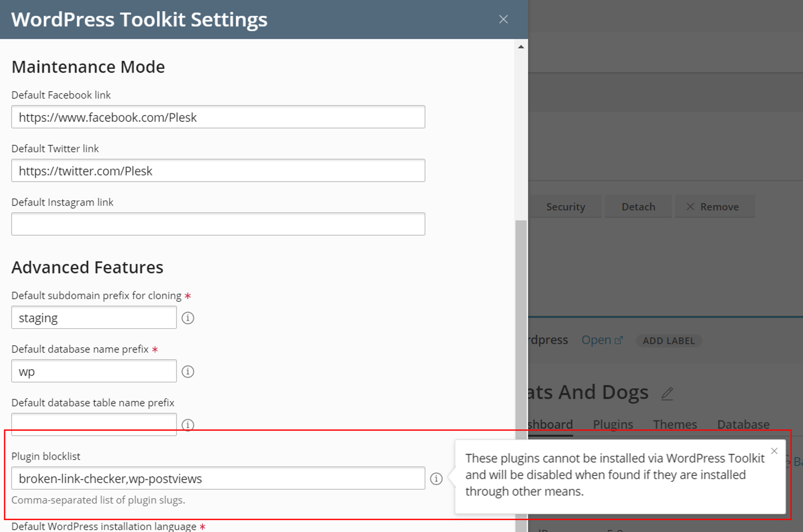Image resolution: width=803 pixels, height=532 pixels.
Task: Edit the plugin blocklist text field
Action: tap(218, 478)
